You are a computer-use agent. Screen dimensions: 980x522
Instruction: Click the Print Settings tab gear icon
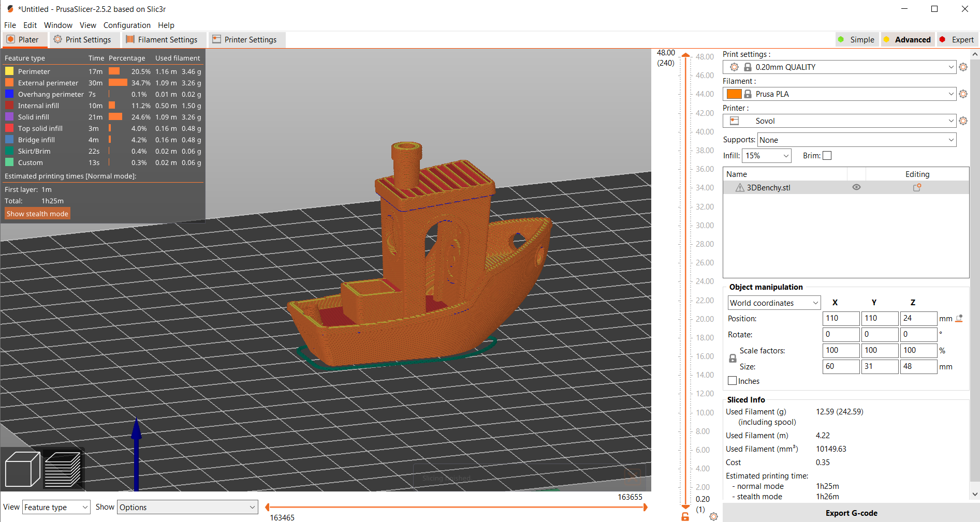57,39
